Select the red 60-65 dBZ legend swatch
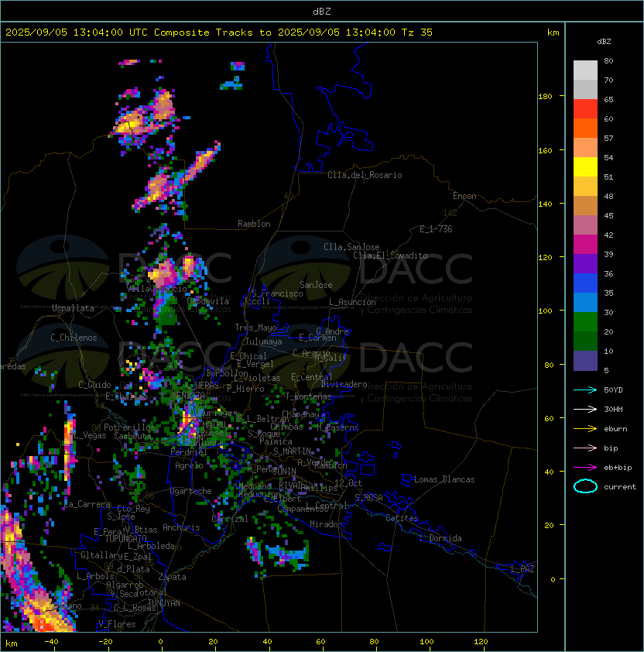 coord(585,109)
